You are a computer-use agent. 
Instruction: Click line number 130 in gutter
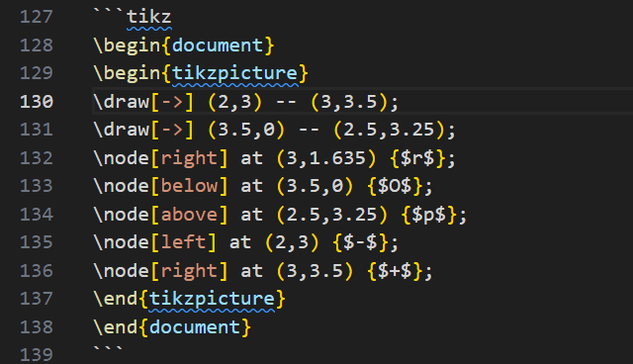(37, 102)
